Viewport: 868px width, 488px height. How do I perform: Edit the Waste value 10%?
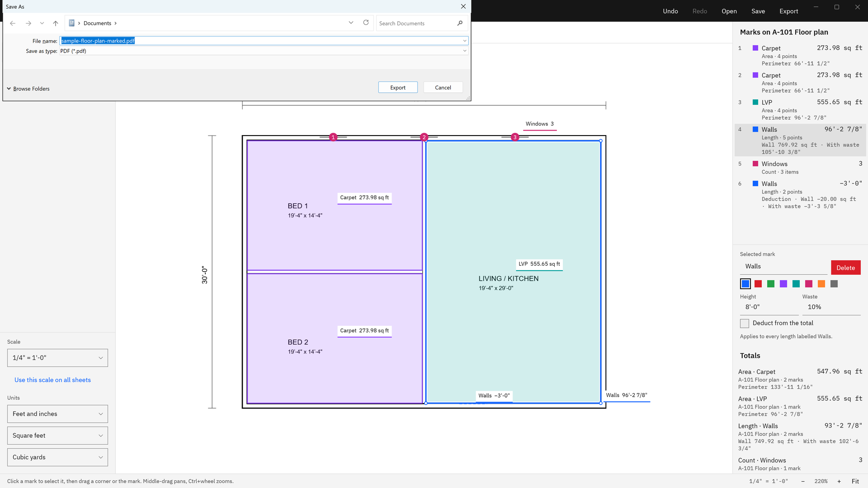tap(831, 307)
